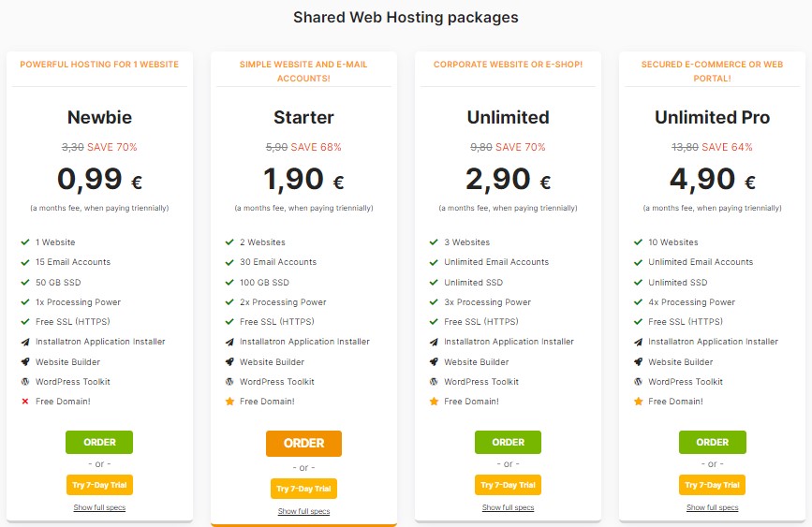The height and width of the screenshot is (527, 812).
Task: Show full specs for Unlimited Pro
Action: coord(713,507)
